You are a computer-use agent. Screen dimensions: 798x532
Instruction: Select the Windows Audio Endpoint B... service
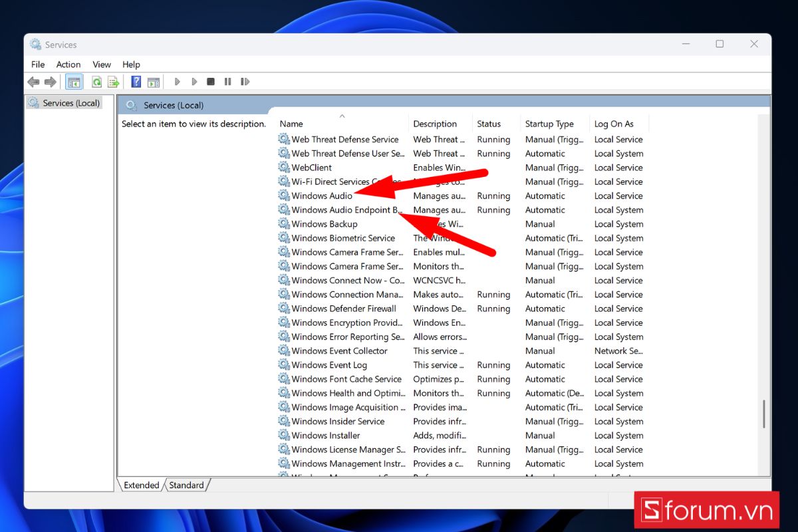click(x=347, y=210)
